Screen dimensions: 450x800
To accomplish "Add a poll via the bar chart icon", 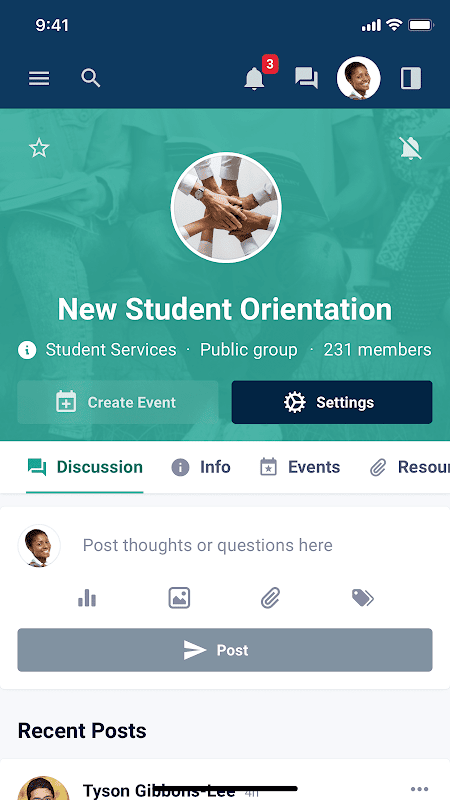I will 87,597.
